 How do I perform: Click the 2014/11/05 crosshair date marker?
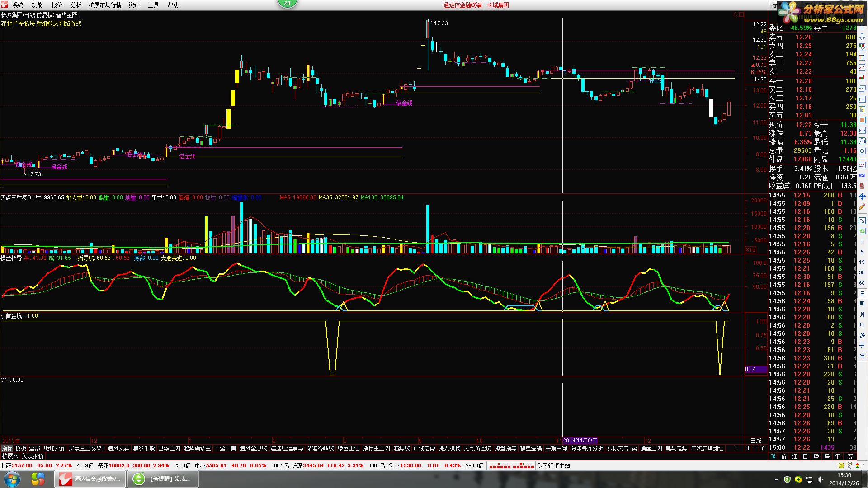point(580,441)
